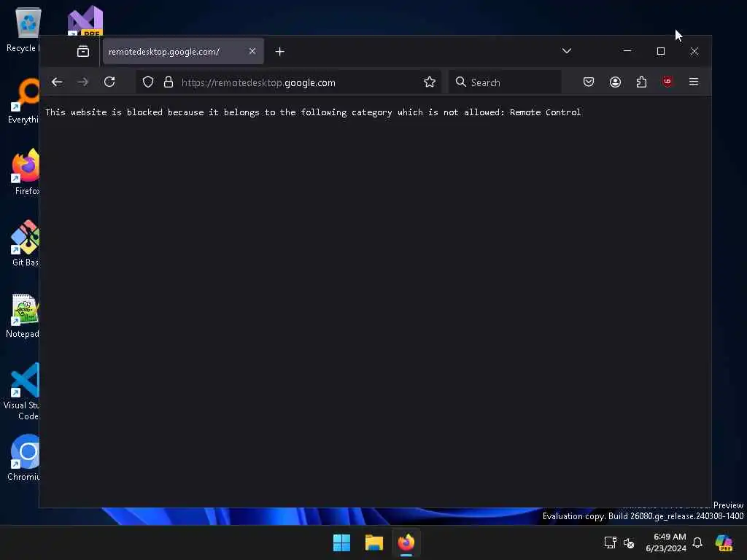Expand the list all tabs chevron
The height and width of the screenshot is (560, 747).
566,51
